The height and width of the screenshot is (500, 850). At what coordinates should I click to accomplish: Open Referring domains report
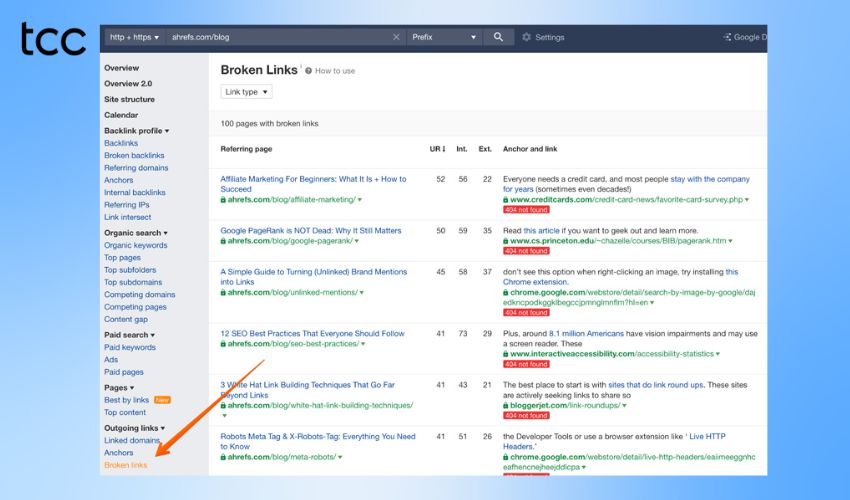(136, 168)
